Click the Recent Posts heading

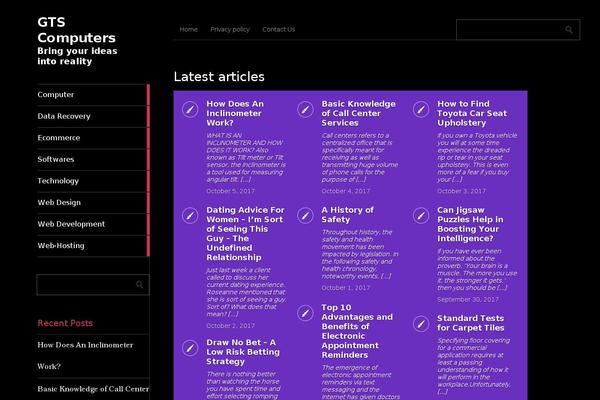pyautogui.click(x=65, y=323)
